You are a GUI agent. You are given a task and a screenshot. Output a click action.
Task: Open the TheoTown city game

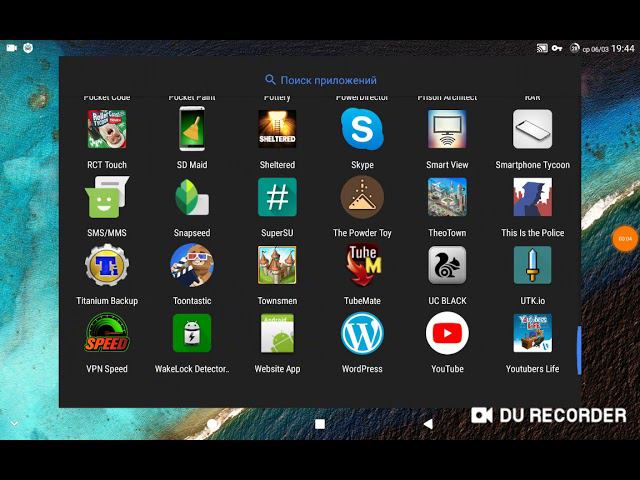[x=447, y=197]
